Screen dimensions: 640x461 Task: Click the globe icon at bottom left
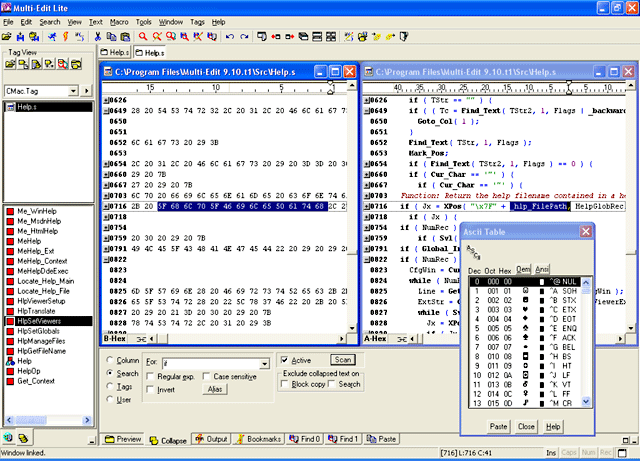(x=8, y=438)
